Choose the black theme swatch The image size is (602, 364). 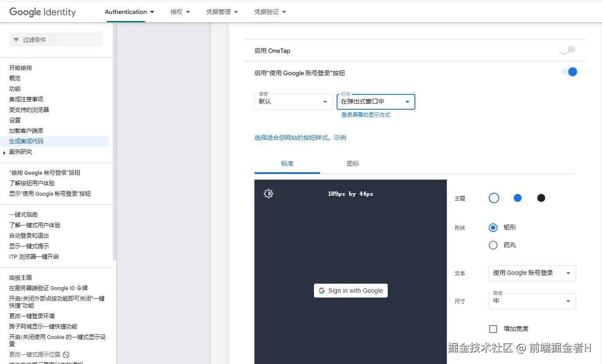tap(541, 198)
